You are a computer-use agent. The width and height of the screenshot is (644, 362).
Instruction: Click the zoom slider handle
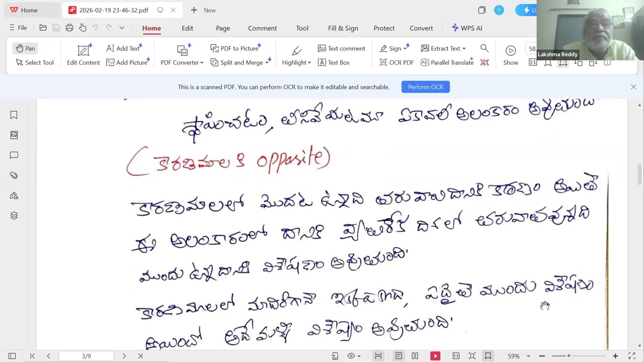[x=569, y=356]
